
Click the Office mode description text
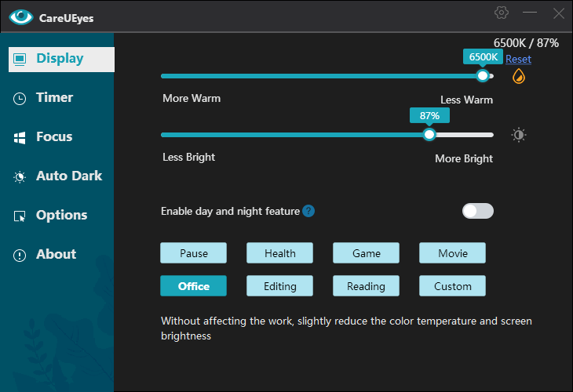(x=346, y=328)
